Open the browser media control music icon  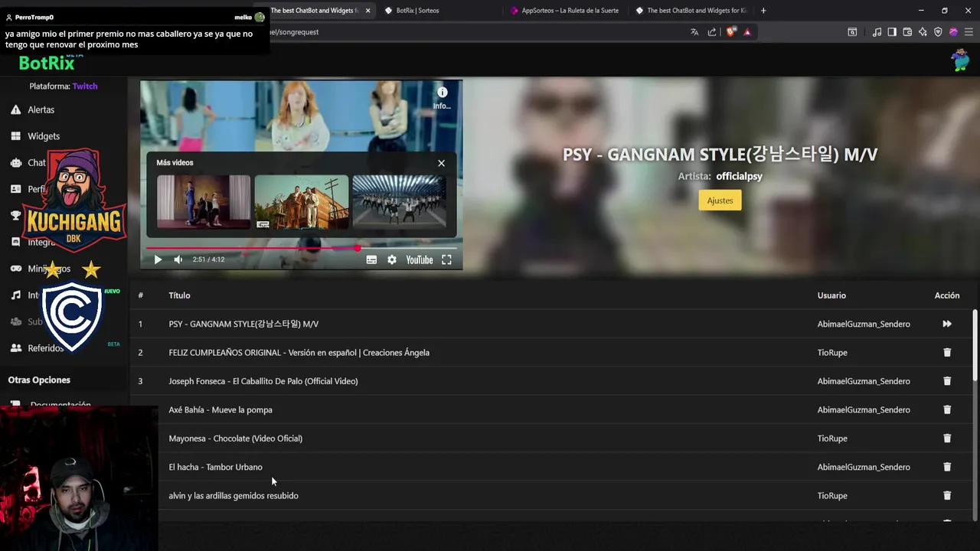[877, 32]
